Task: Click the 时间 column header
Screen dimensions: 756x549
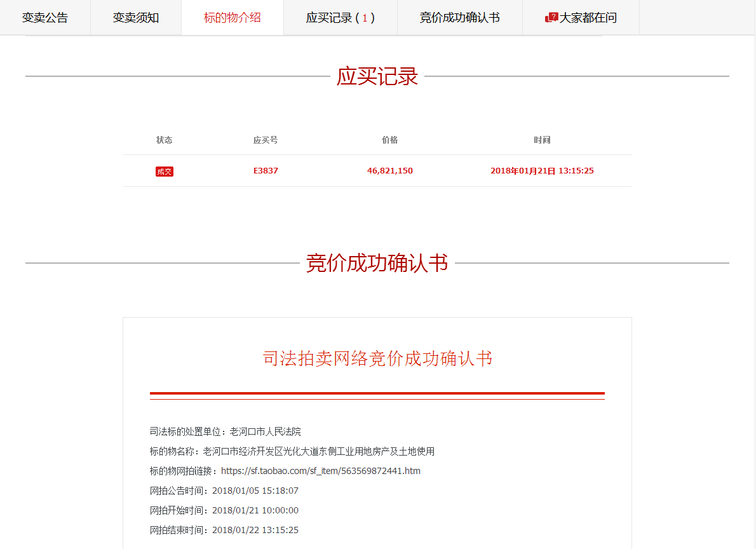Action: click(x=542, y=140)
